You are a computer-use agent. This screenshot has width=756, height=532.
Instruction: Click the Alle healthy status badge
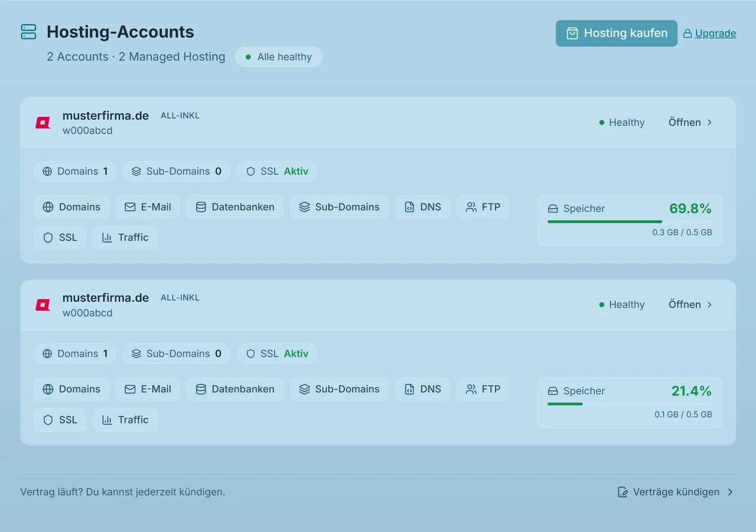[x=279, y=57]
